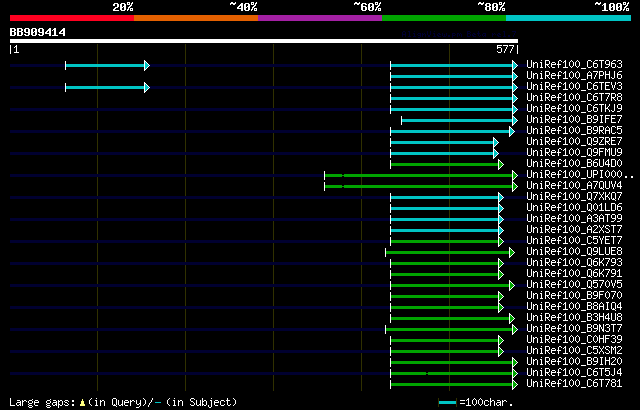The image size is (640, 410).
Task: Click the short left cyan segment in C6T963 row
Action: pyautogui.click(x=107, y=65)
